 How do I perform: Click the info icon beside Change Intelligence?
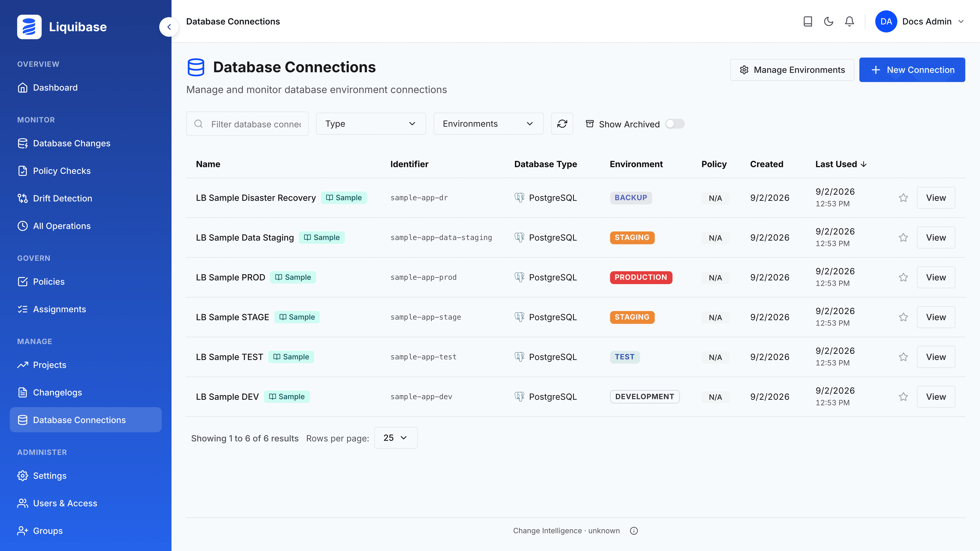pos(634,531)
